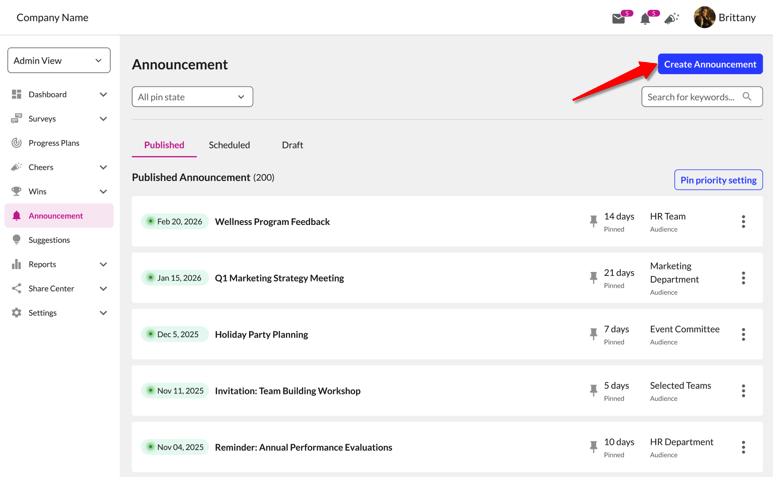Click the Announcement bell icon in sidebar
Viewport: 773px width, 477px height.
(16, 215)
